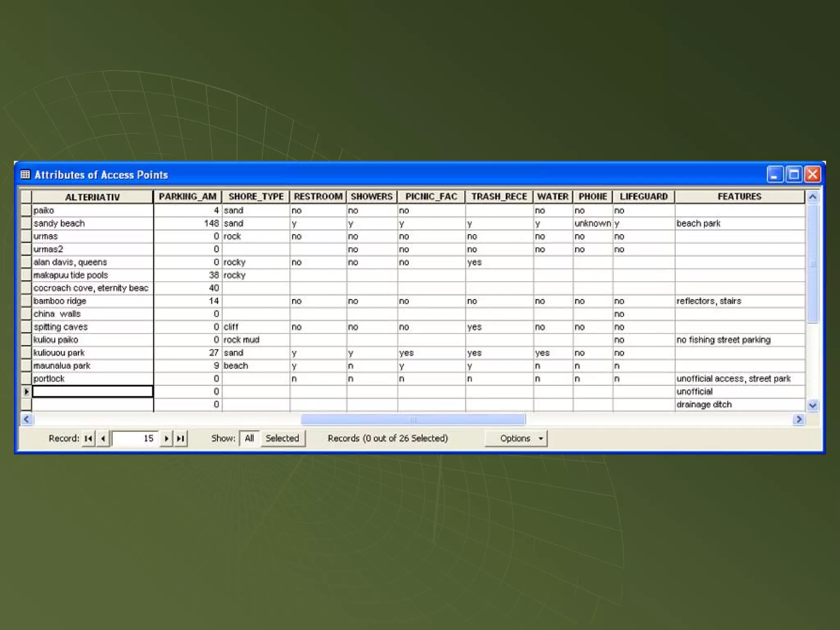Jump to the last record
Image resolution: width=840 pixels, height=630 pixels.
point(180,438)
